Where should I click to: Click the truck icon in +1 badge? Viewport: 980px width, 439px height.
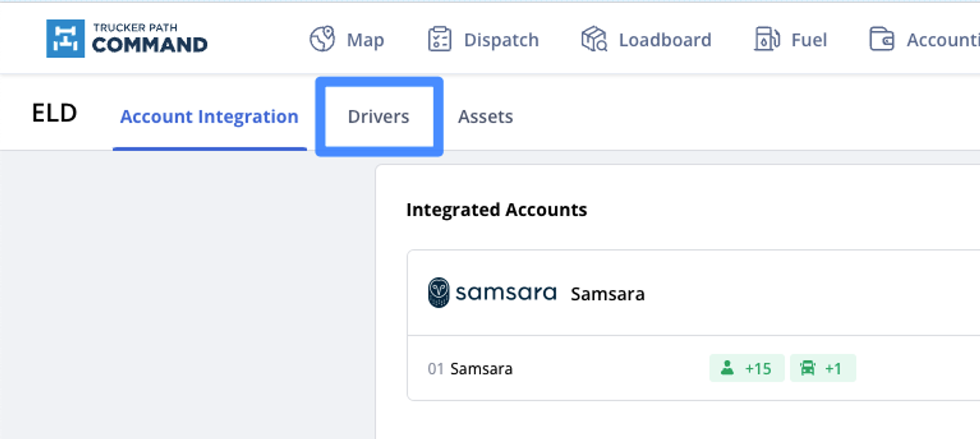point(808,369)
